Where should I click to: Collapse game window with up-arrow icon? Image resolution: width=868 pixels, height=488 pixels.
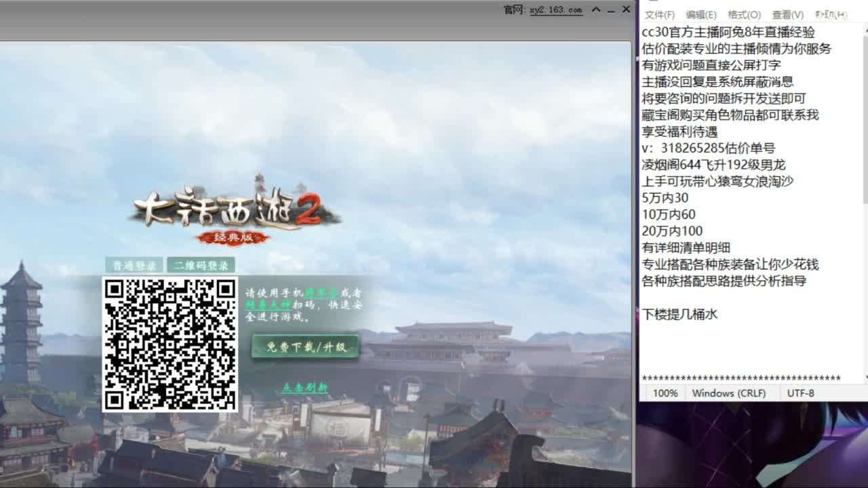596,9
